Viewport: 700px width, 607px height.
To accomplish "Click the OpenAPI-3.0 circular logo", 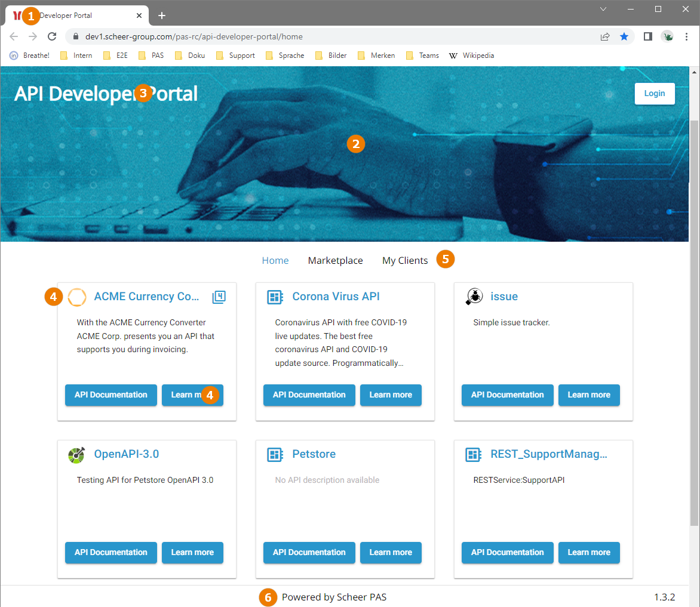I will click(76, 454).
